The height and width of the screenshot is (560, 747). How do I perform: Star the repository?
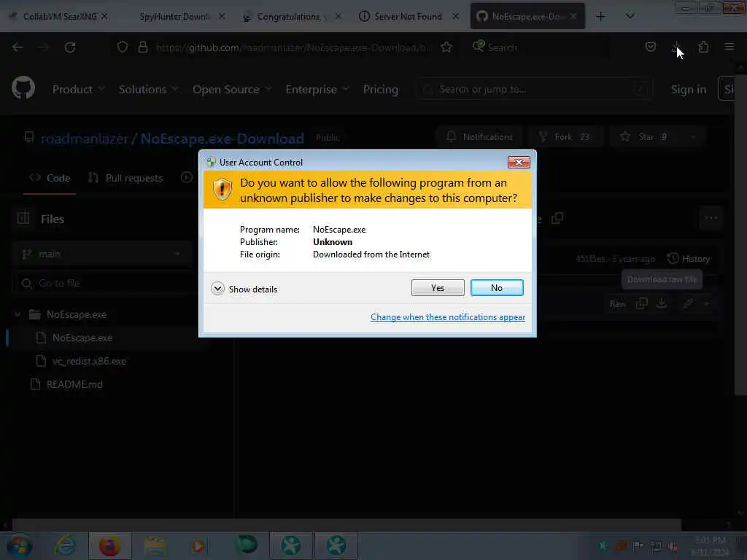[646, 136]
